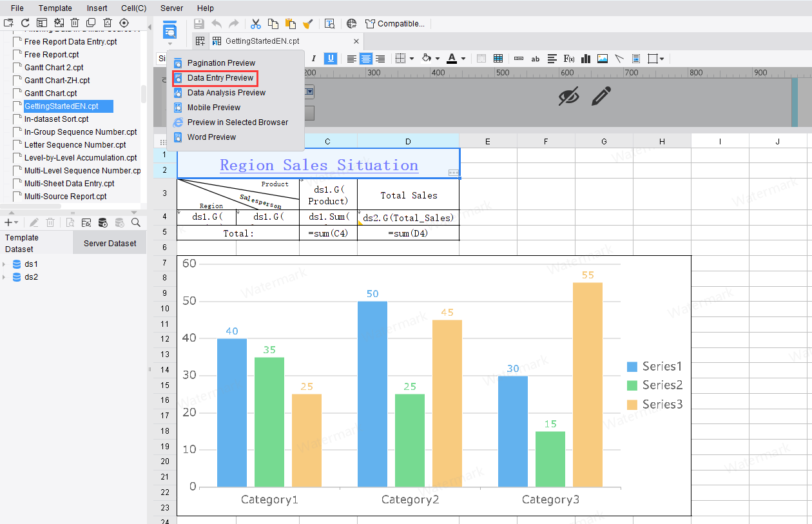The height and width of the screenshot is (524, 812).
Task: Click the Format Painter brush icon
Action: pyautogui.click(x=308, y=24)
